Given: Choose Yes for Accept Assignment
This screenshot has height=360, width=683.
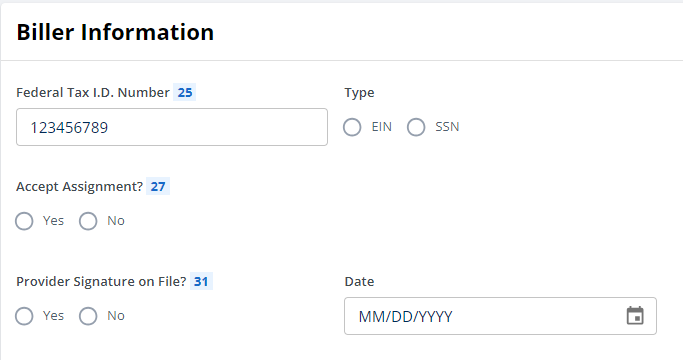Looking at the screenshot, I should 24,221.
